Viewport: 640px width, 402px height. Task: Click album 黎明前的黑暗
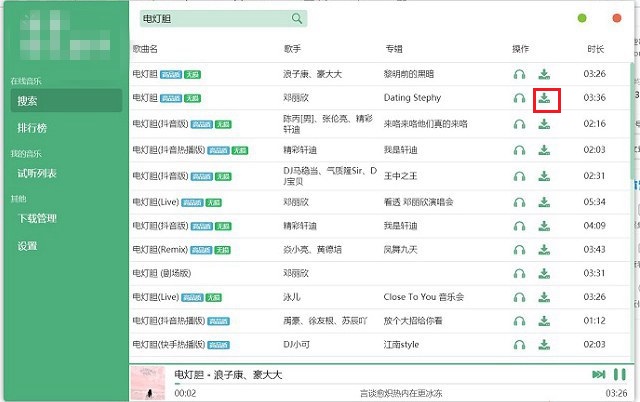[409, 74]
